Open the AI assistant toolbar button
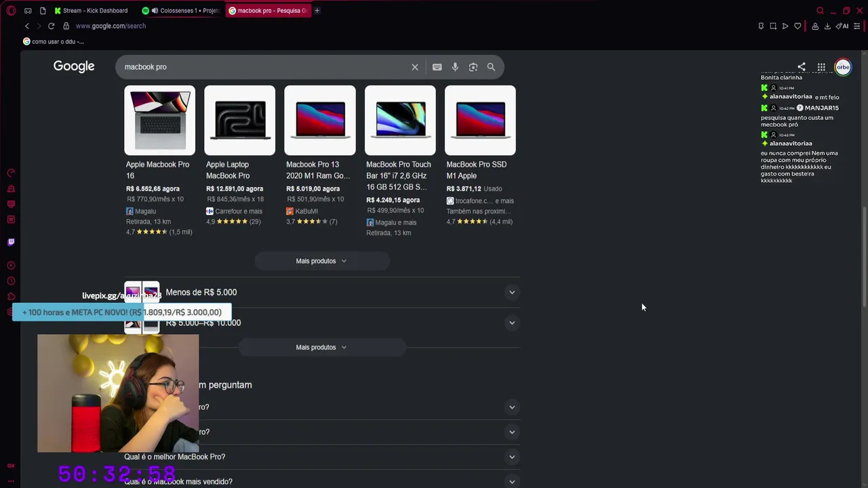Viewport: 868px width, 488px height. click(842, 26)
